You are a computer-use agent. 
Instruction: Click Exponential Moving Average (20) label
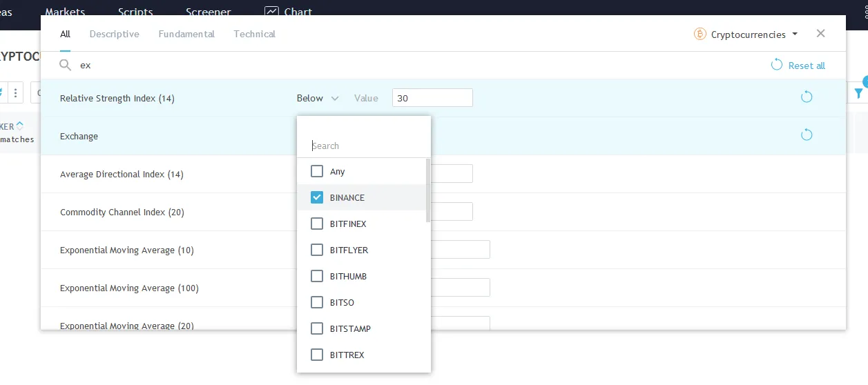coord(127,326)
